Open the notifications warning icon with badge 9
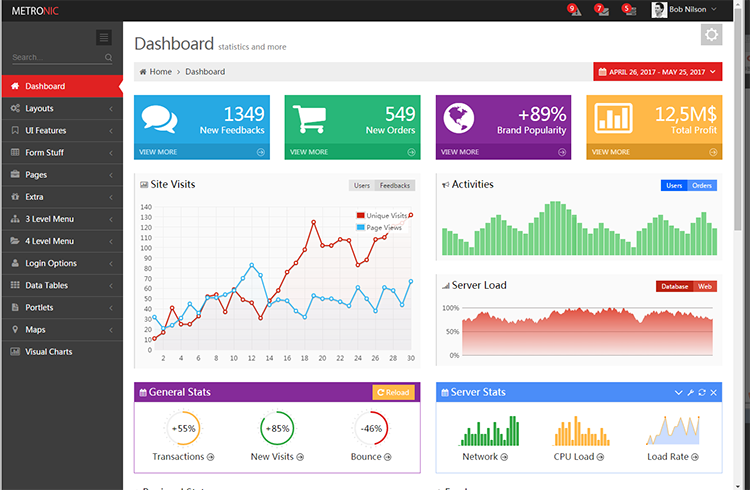This screenshot has width=750, height=490. (x=574, y=10)
